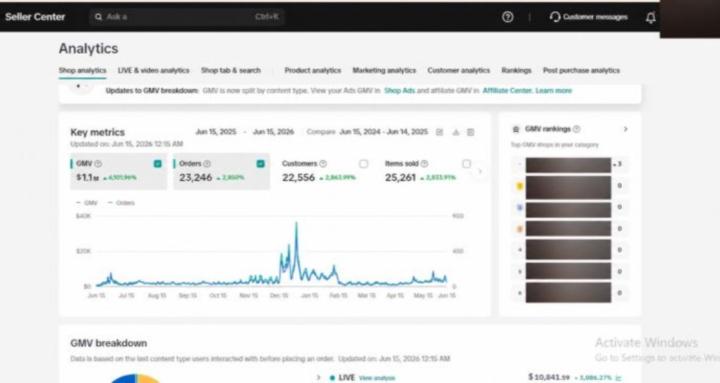Click the Items sold info icon
This screenshot has height=383, width=720.
click(424, 163)
